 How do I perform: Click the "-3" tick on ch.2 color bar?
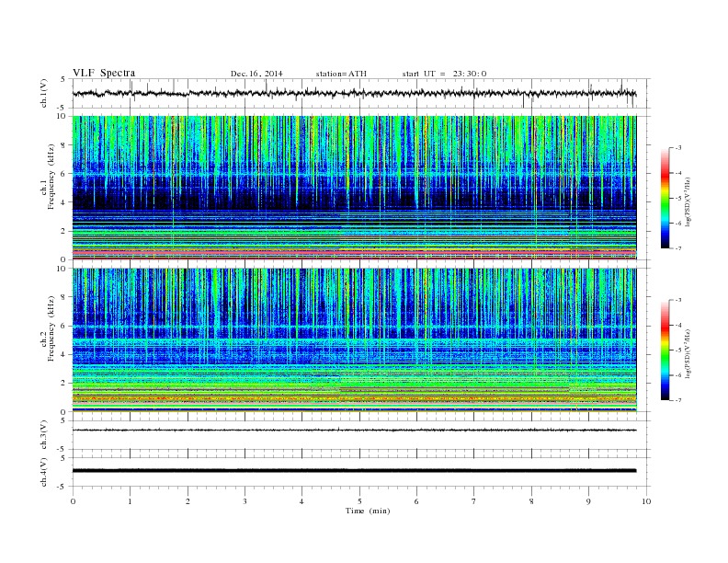[x=678, y=300]
